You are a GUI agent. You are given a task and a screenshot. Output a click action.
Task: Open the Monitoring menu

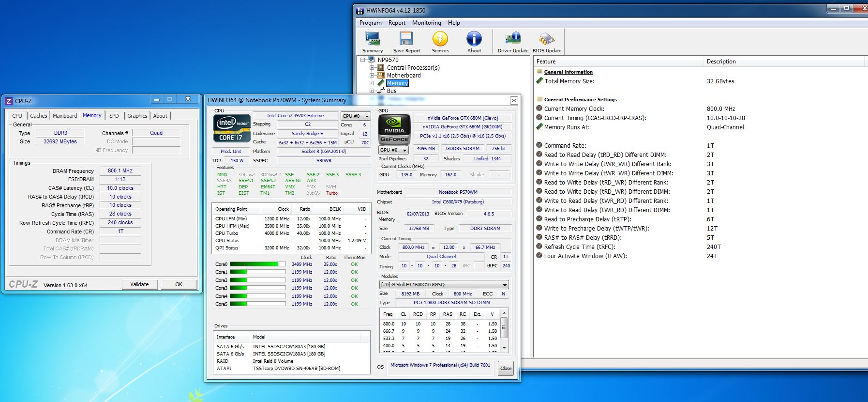427,23
